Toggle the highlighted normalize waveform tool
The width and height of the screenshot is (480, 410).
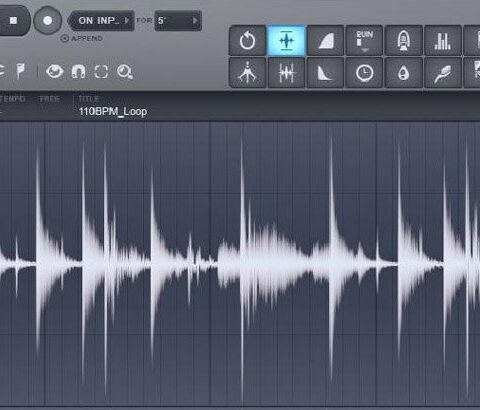coord(286,41)
